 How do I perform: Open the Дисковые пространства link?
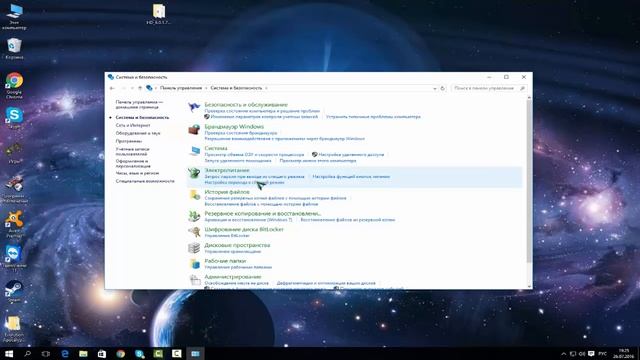[x=237, y=245]
